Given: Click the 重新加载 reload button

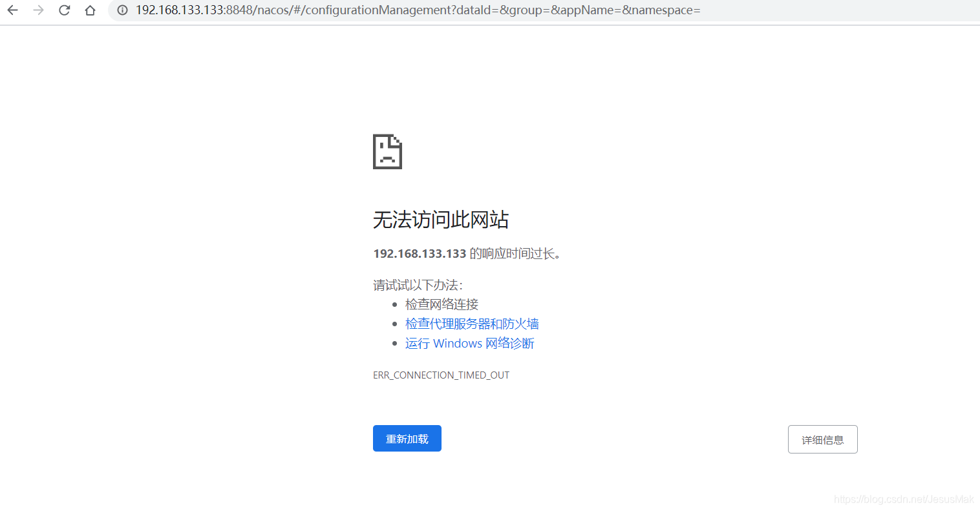Looking at the screenshot, I should pyautogui.click(x=407, y=438).
